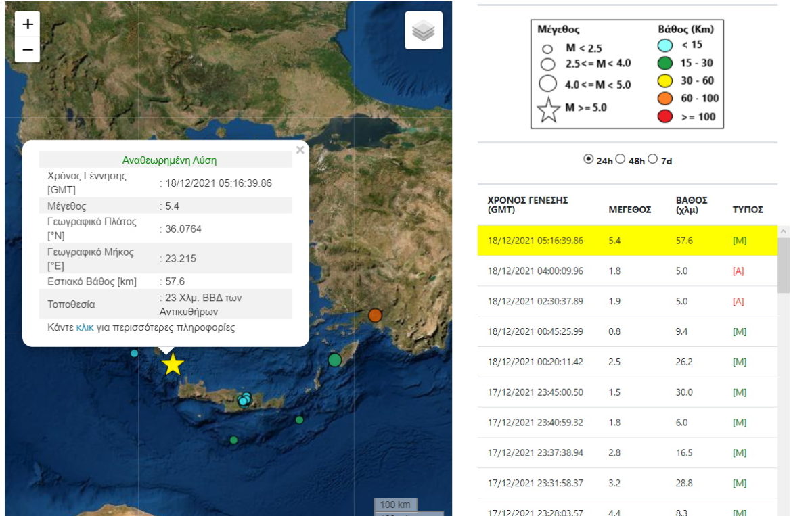The image size is (812, 516).
Task: Click the small green marker south of Crete
Action: [233, 440]
